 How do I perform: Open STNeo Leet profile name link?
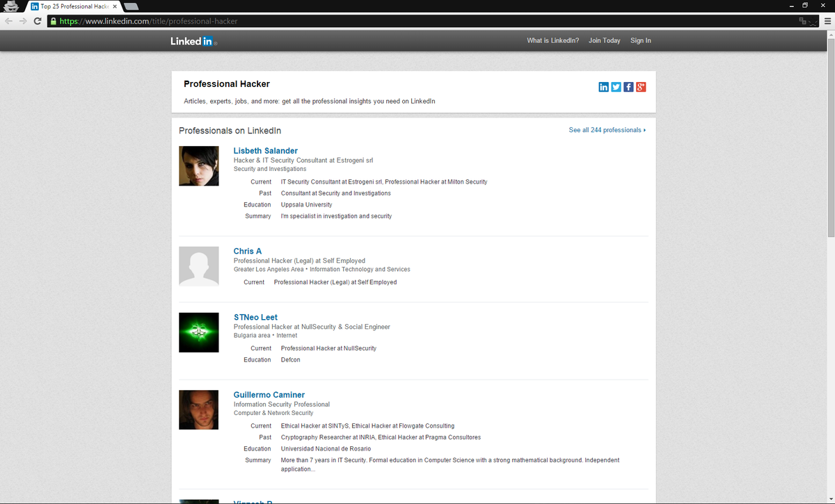[x=255, y=317]
